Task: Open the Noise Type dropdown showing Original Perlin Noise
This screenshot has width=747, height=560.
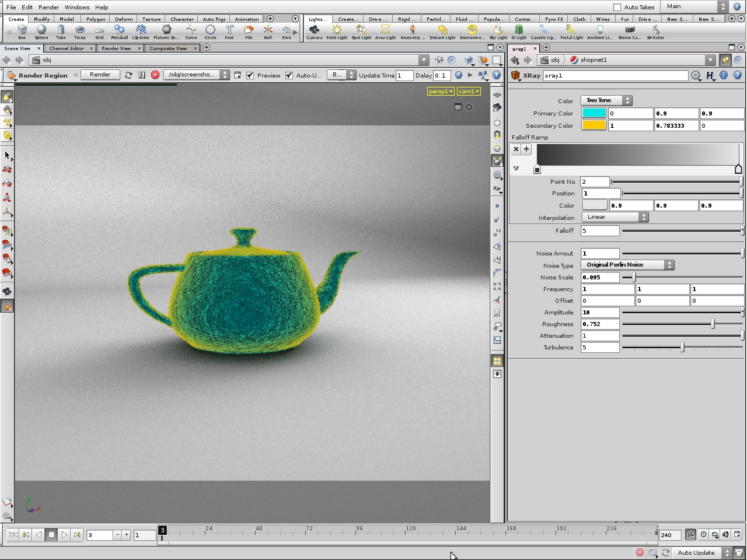Action: click(627, 265)
